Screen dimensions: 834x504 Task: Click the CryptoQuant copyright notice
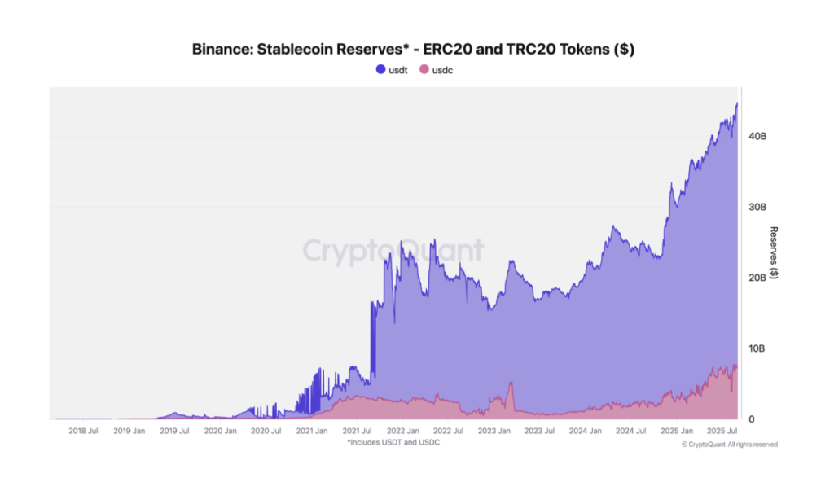coord(729,444)
